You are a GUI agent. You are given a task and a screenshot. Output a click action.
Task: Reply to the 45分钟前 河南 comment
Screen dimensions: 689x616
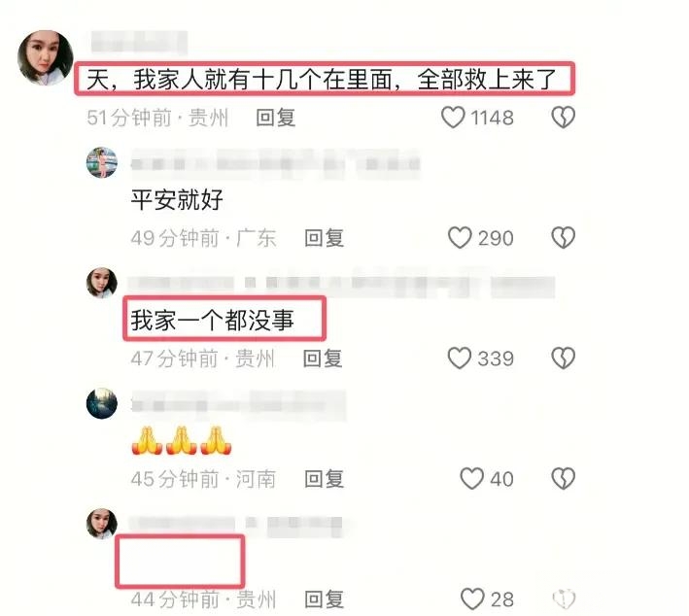click(x=324, y=478)
